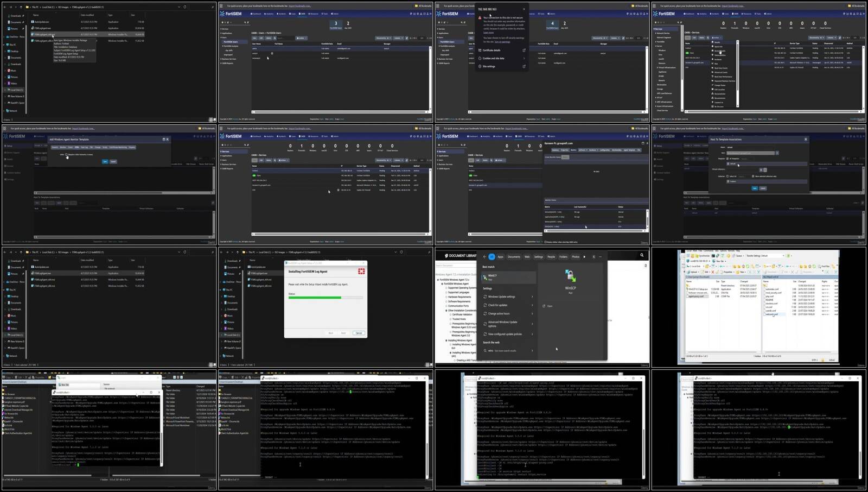Screen dimensions: 868x492
Task: Click the three-dots more icon in Windows search panel
Action: 600,257
